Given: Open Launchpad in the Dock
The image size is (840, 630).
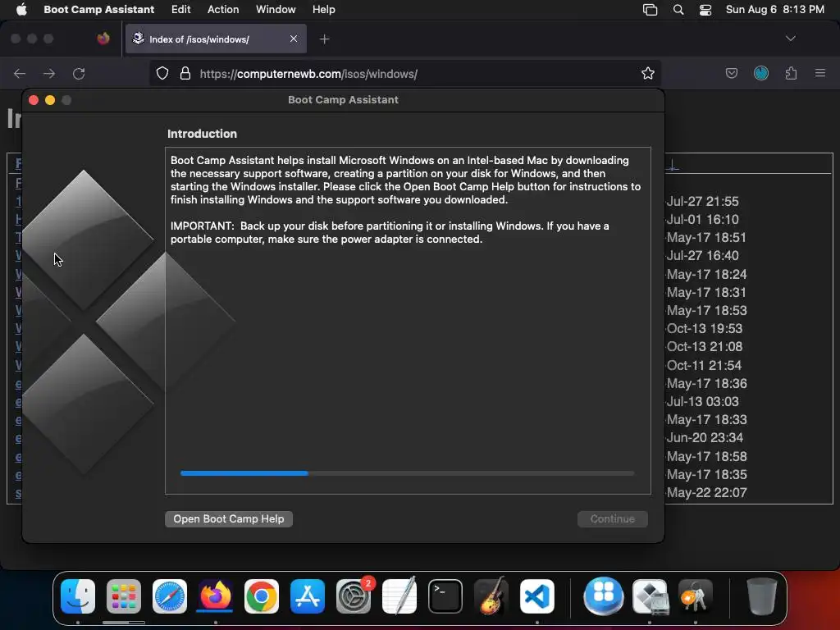Looking at the screenshot, I should tap(124, 596).
